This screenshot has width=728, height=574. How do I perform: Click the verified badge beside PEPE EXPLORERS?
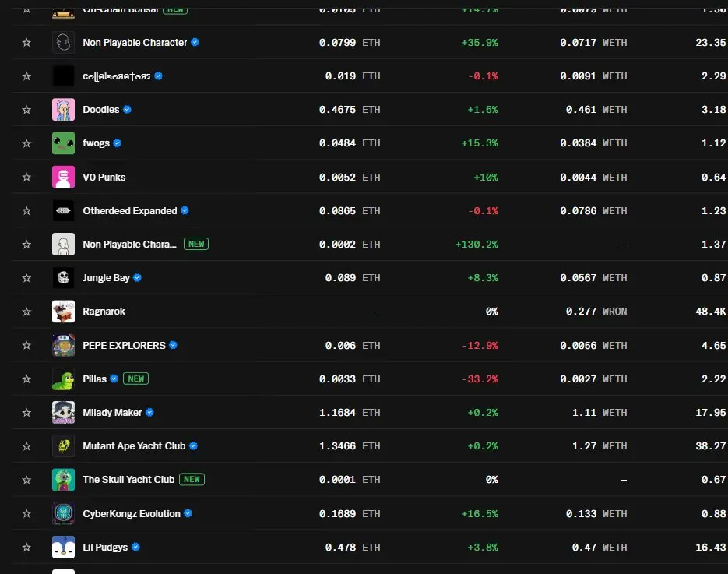point(173,345)
